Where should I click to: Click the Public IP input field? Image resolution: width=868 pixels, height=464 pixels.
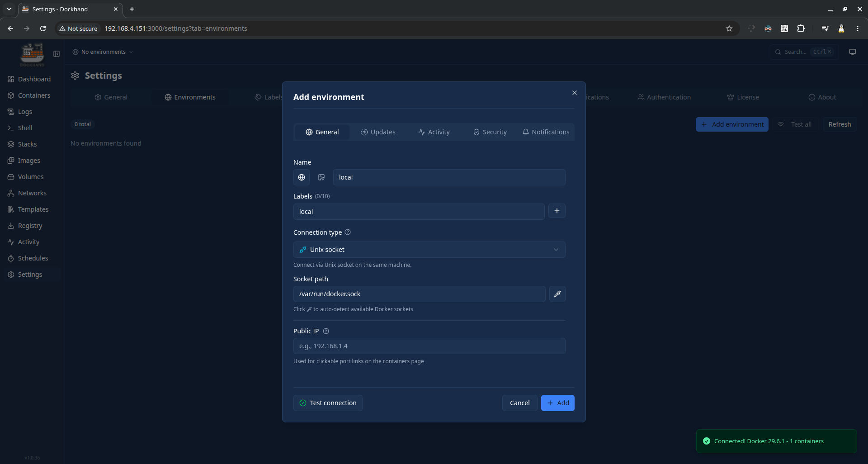429,346
